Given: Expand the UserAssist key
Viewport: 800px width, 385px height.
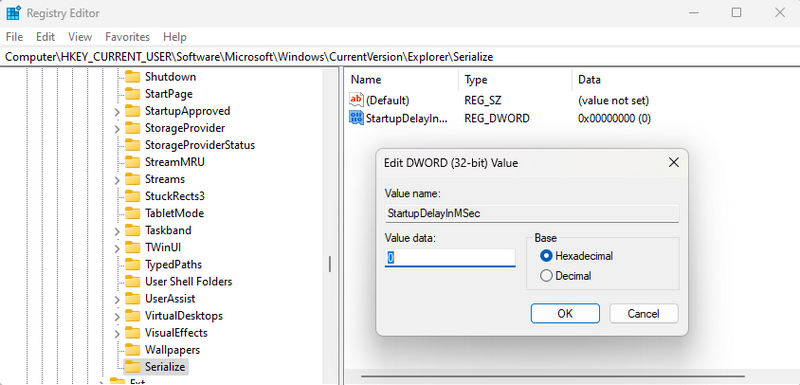Looking at the screenshot, I should click(x=117, y=299).
